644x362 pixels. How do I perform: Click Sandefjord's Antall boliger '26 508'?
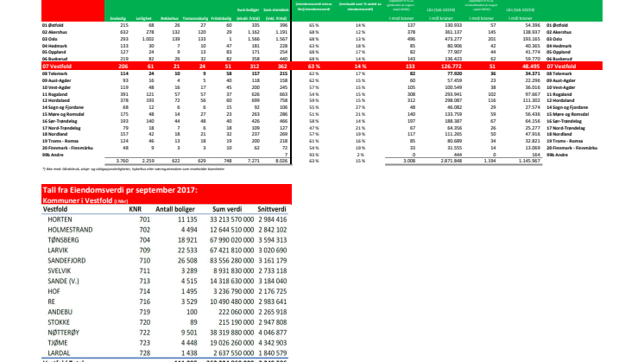pyautogui.click(x=186, y=261)
